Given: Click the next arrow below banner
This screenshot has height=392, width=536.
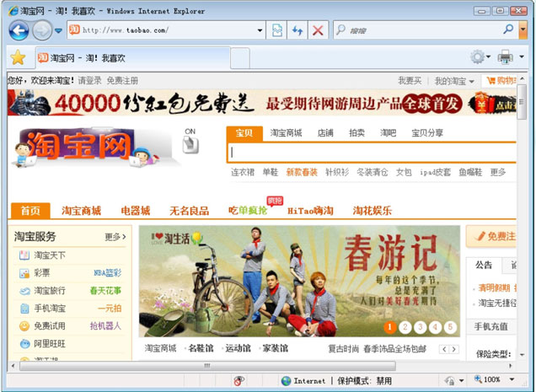Looking at the screenshot, I should coord(453,349).
